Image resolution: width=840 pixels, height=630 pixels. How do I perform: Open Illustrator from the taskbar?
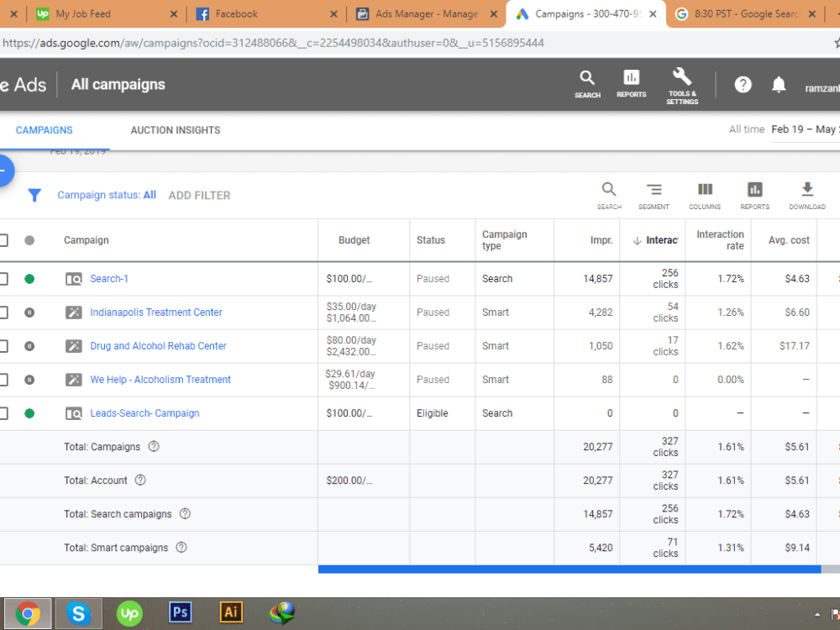231,612
